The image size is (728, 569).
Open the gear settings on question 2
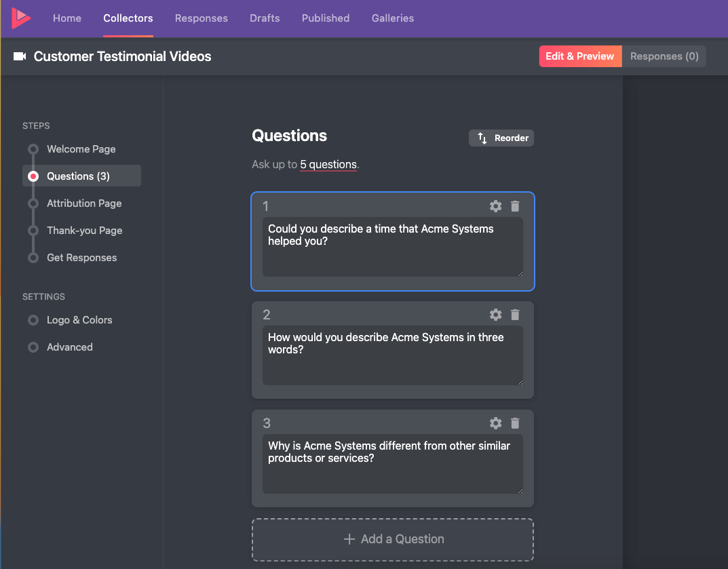click(495, 315)
